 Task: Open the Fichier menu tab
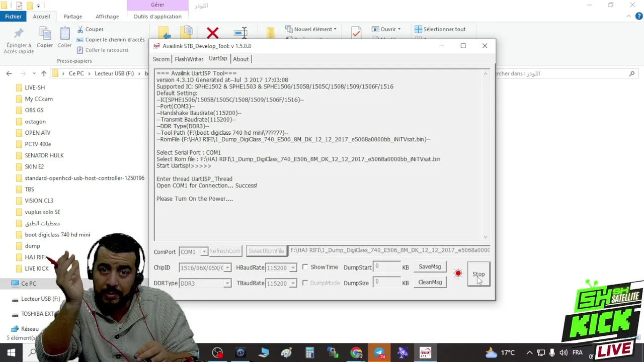pos(13,16)
